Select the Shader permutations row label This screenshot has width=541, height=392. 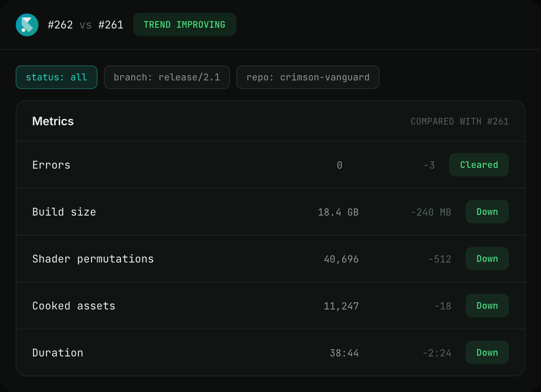(93, 259)
